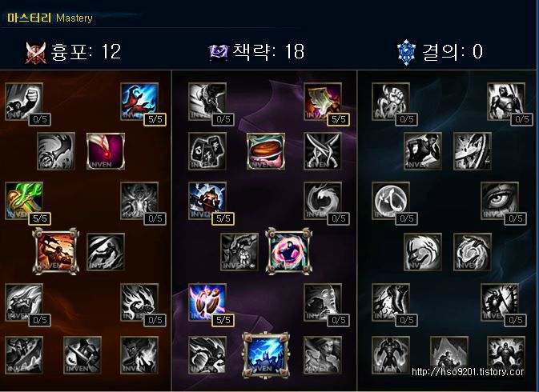This screenshot has height=392, width=539.
Task: Select the blue lightning lord keystone icon
Action: pos(266,355)
